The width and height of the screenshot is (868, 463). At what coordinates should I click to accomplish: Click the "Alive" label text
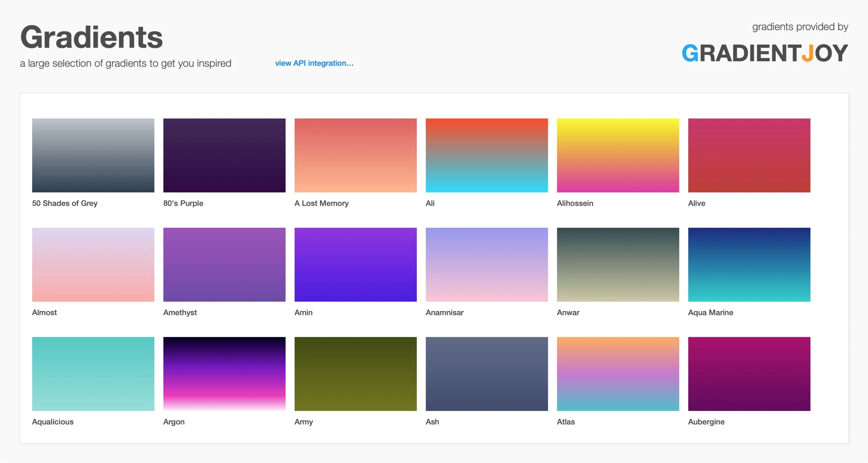click(696, 203)
